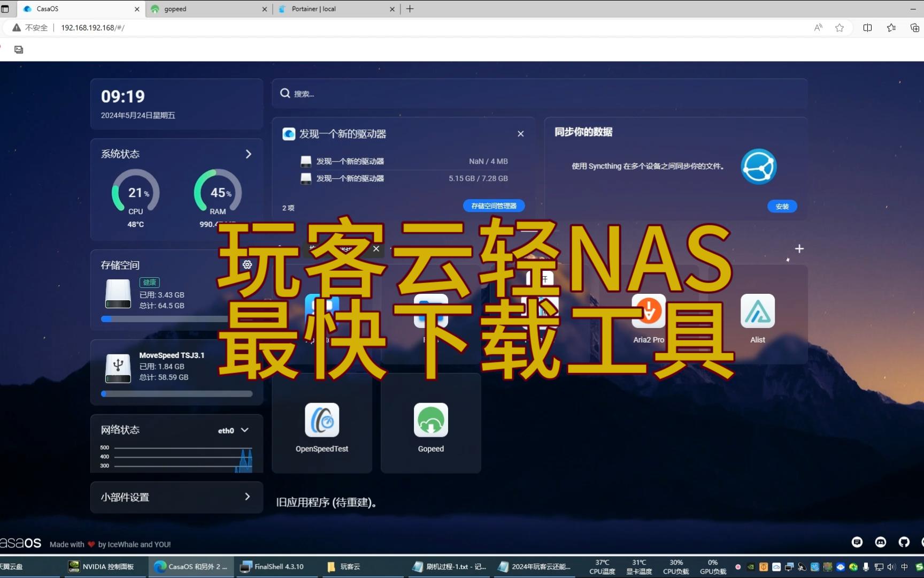The image size is (924, 578).
Task: Click the 存储空间管理器 button
Action: [x=494, y=206]
